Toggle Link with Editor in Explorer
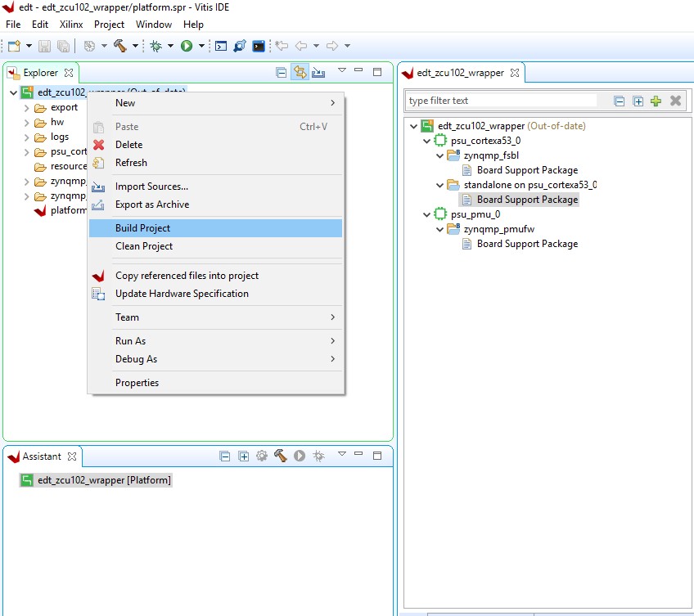The image size is (694, 616). [300, 72]
